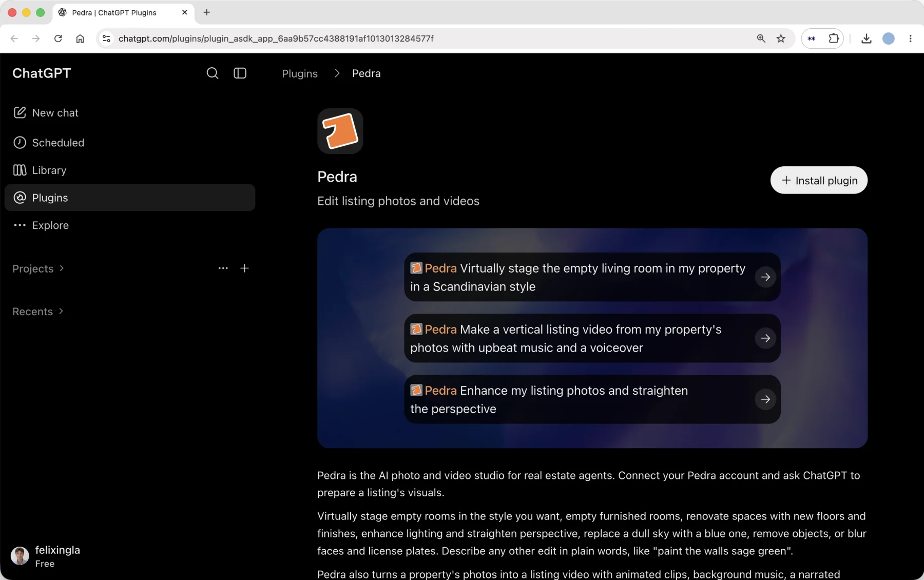The height and width of the screenshot is (580, 924).
Task: Open the ChatGPT search icon
Action: 212,73
